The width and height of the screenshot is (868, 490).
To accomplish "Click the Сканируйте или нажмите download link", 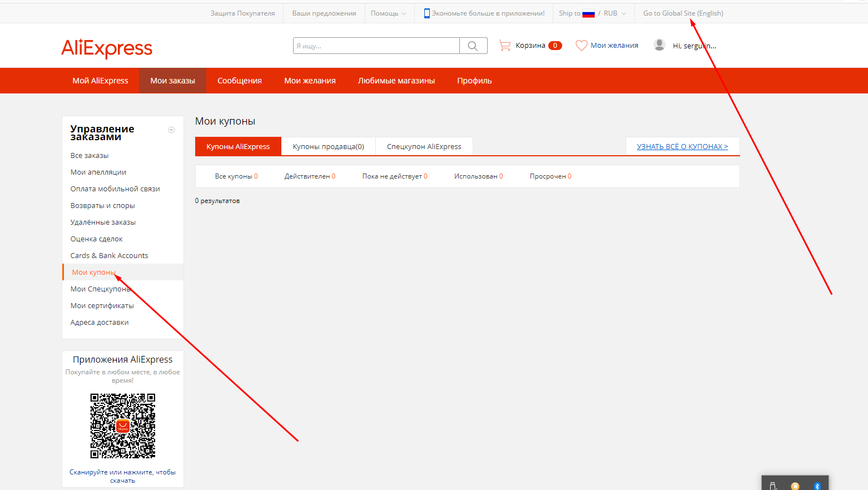I will (x=122, y=476).
